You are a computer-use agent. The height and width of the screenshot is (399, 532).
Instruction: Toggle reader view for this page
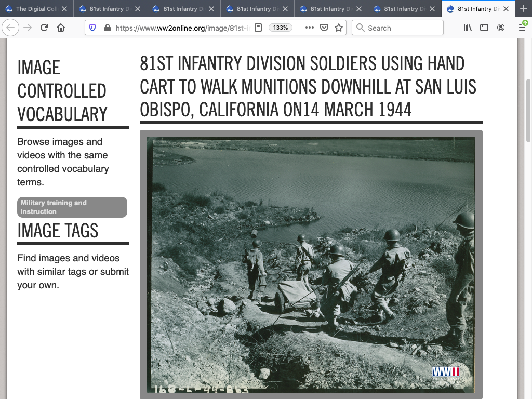tap(258, 28)
